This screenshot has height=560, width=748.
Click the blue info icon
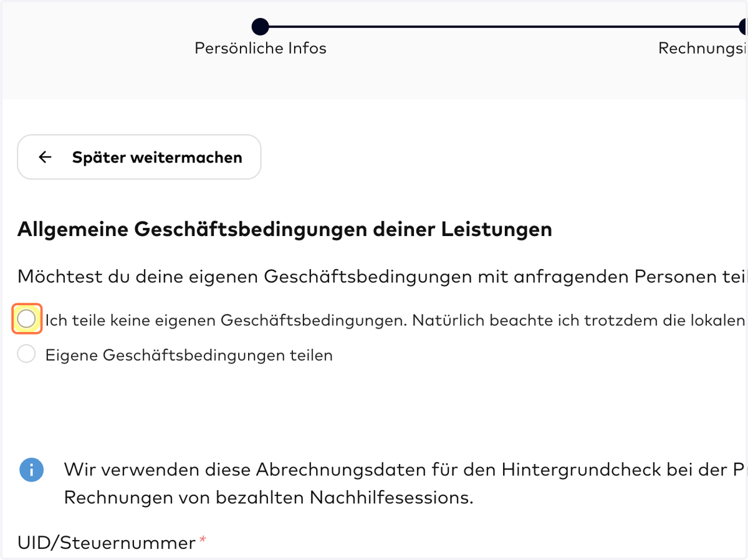[31, 470]
